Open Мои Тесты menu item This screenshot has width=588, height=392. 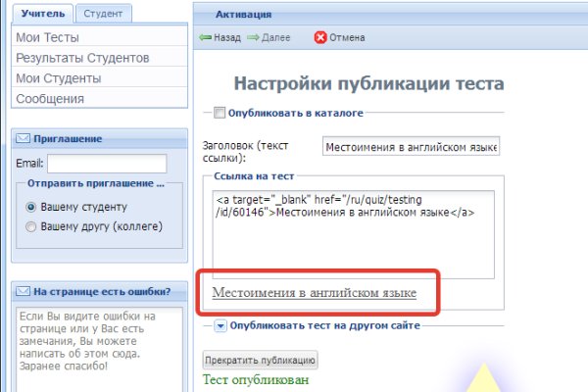point(49,37)
